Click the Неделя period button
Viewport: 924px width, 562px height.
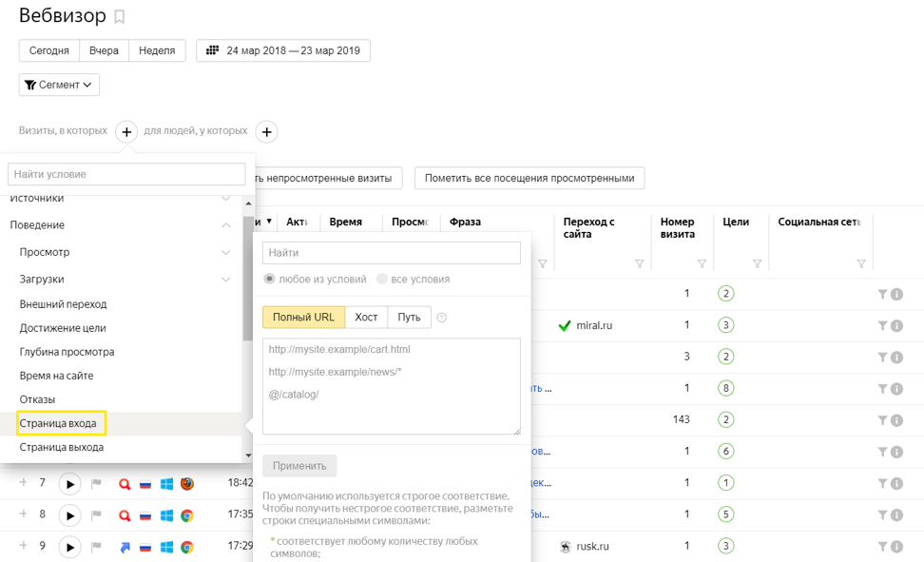point(157,50)
